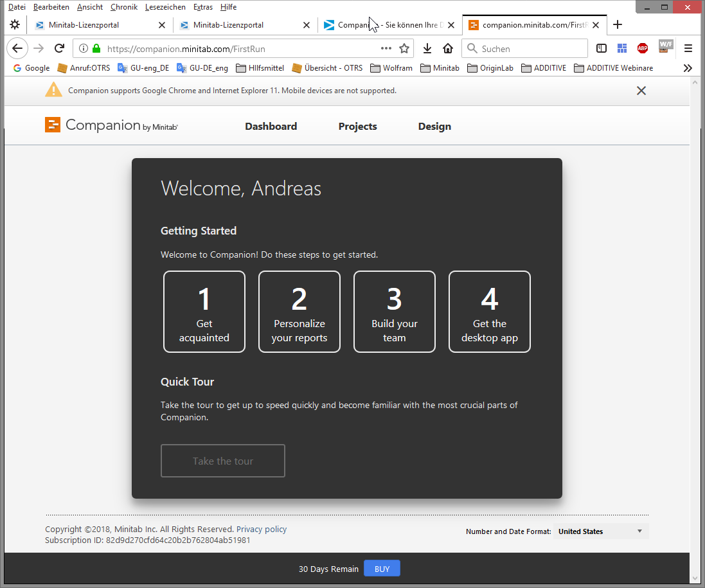Click the green padlock security icon
The width and height of the screenshot is (705, 588).
click(x=96, y=49)
